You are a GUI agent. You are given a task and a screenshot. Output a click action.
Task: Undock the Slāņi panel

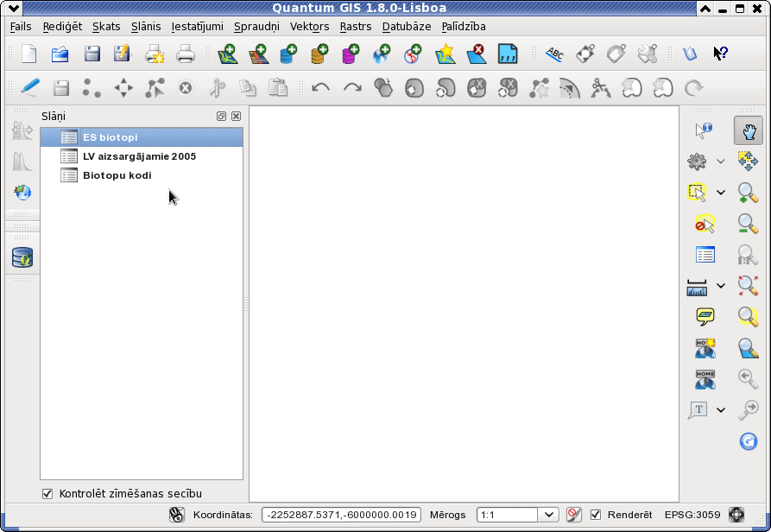[221, 116]
